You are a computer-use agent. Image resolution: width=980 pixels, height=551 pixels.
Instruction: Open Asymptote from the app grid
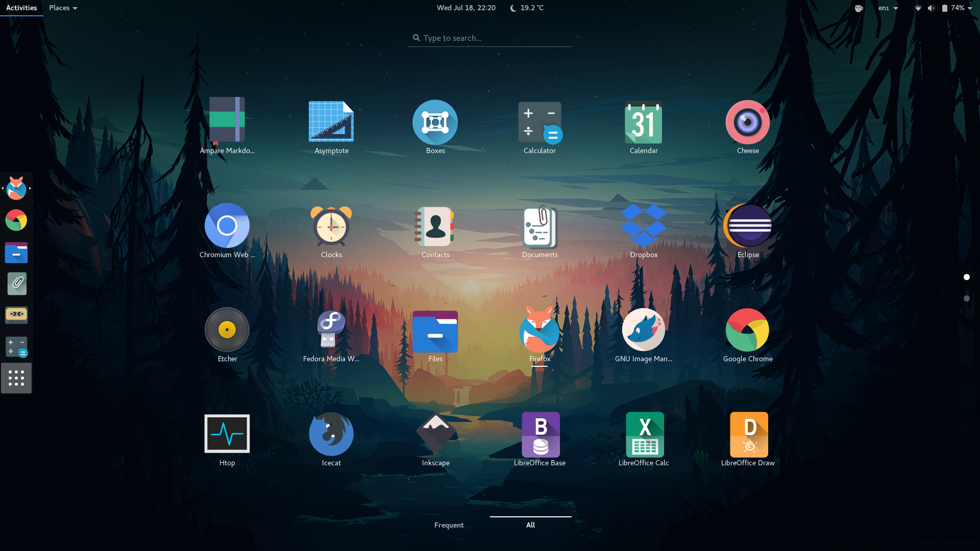coord(331,122)
